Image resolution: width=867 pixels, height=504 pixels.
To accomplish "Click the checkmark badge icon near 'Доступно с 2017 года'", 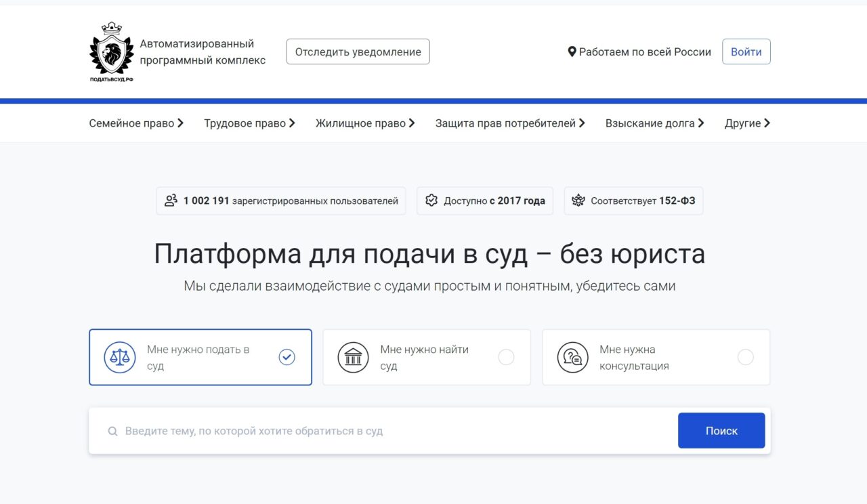I will point(431,201).
